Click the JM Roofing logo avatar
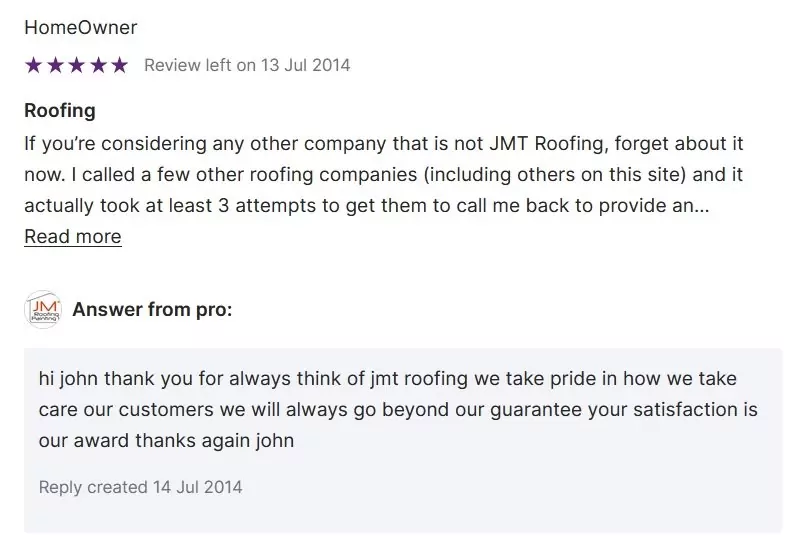The image size is (803, 551). 43,309
